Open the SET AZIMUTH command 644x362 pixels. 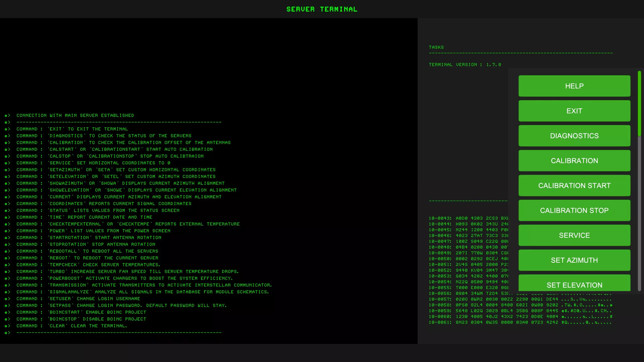pos(574,260)
